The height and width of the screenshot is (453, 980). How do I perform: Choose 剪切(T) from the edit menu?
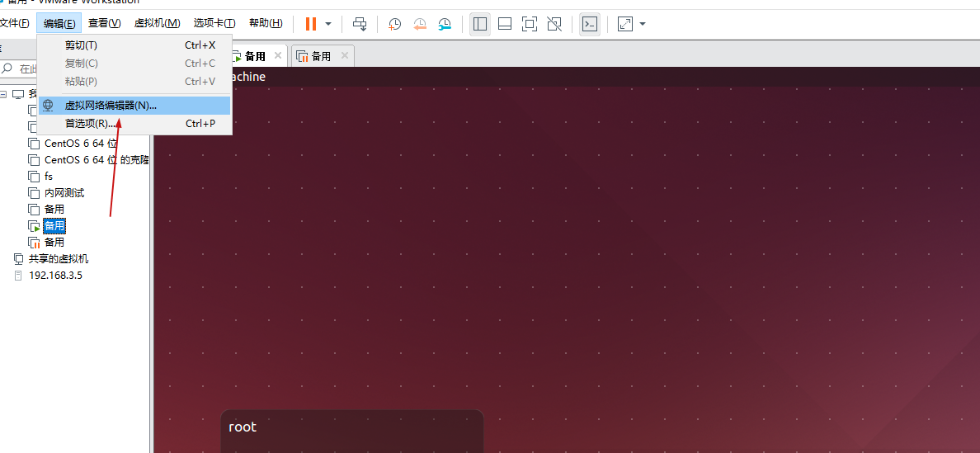(x=135, y=45)
